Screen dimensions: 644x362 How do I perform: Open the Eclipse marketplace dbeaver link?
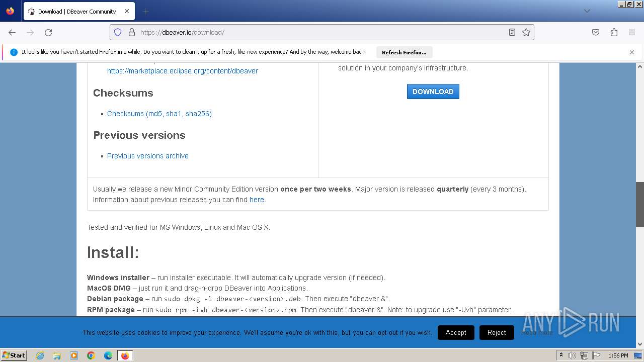click(x=183, y=71)
